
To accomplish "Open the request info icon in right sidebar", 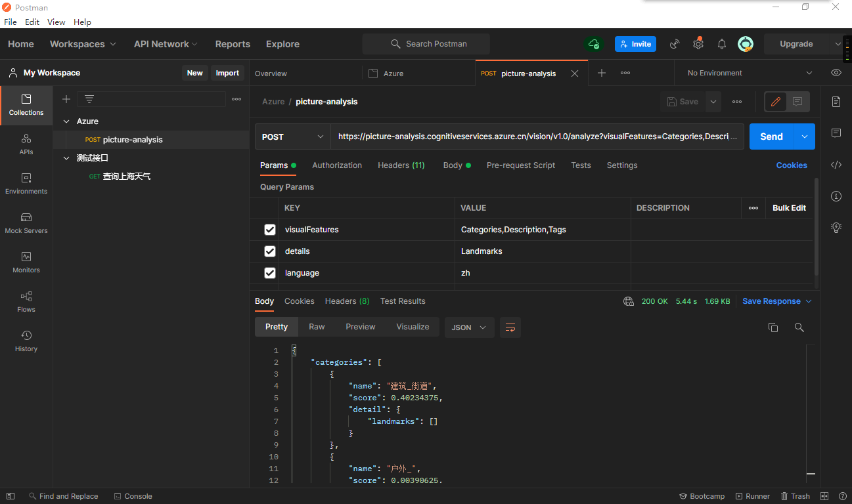I will 836,196.
